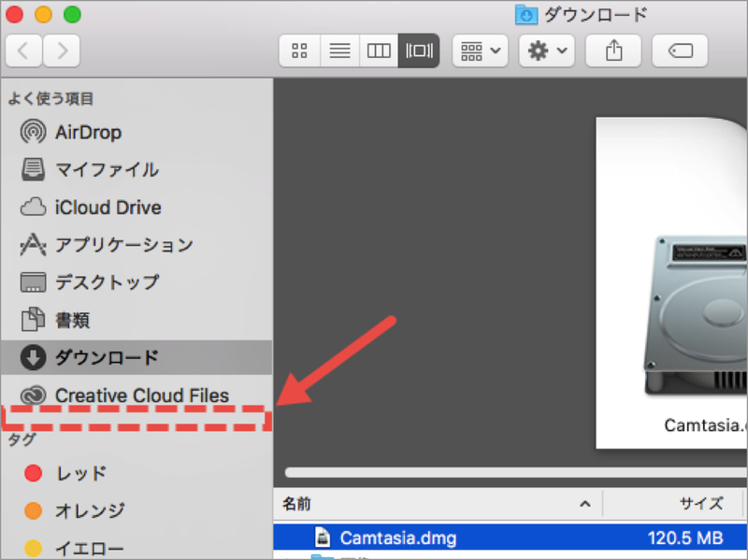Select the Camtasia.dmg file row
Screen dimensions: 748x560
pos(511,538)
